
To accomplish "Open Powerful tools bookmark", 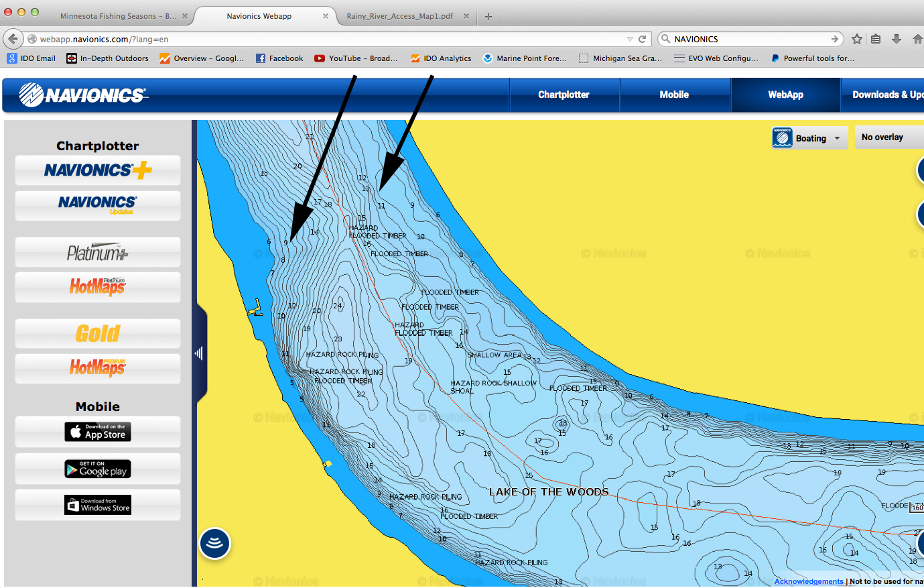I will pyautogui.click(x=812, y=58).
